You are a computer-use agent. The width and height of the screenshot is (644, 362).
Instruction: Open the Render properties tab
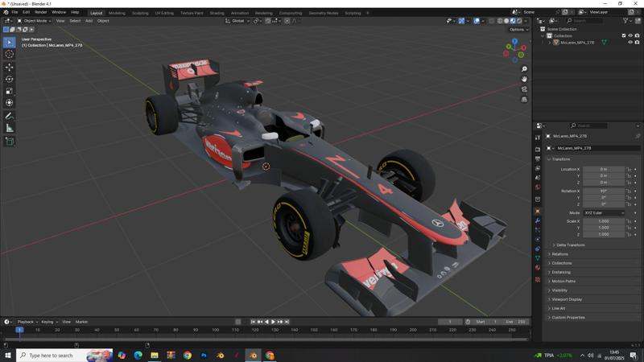pyautogui.click(x=538, y=150)
